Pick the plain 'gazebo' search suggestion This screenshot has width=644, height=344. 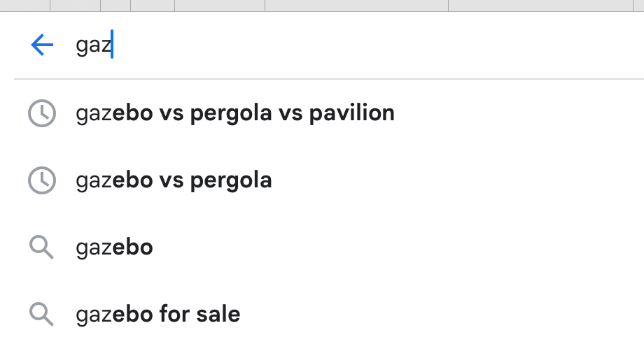pos(114,247)
